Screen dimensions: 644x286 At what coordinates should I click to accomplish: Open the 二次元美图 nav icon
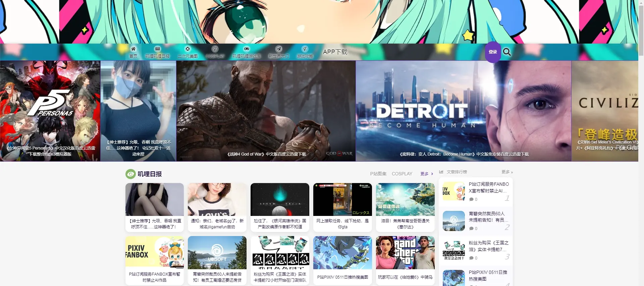[187, 49]
